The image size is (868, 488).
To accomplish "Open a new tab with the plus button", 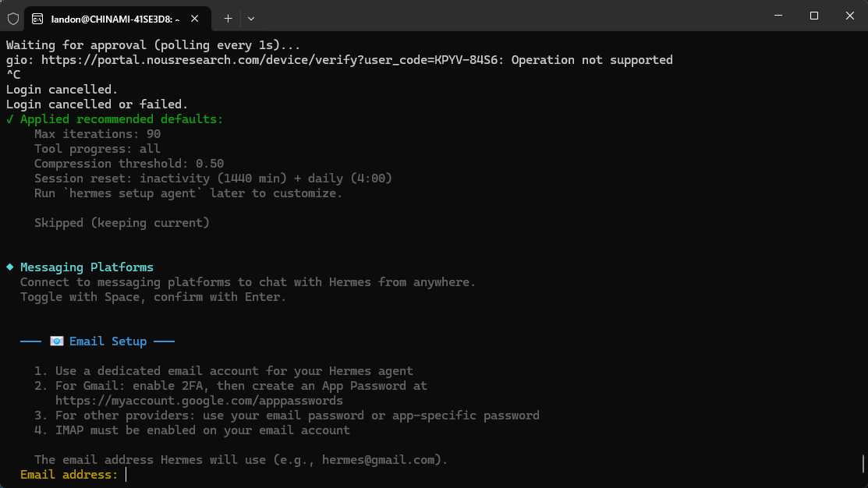I will [x=228, y=17].
